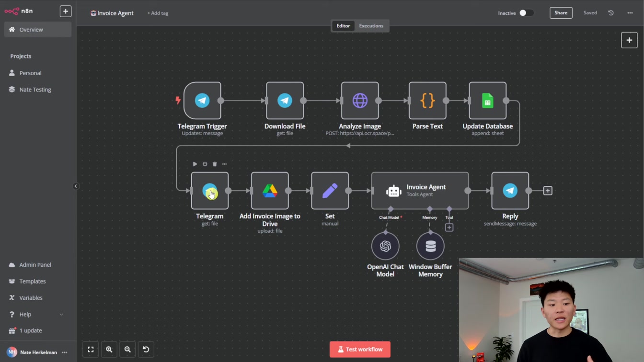The width and height of the screenshot is (644, 362).
Task: Open the OpenAI Chat Model node
Action: point(385,246)
